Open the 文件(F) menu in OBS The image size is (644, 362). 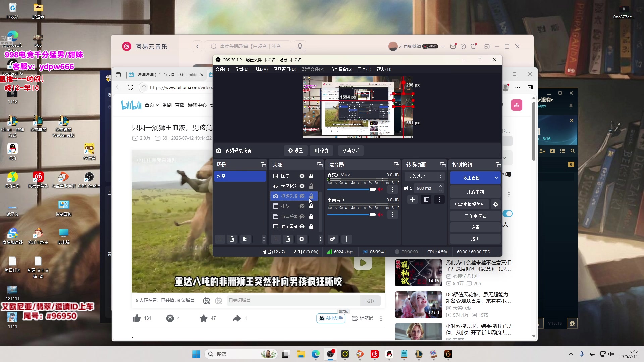click(x=222, y=69)
